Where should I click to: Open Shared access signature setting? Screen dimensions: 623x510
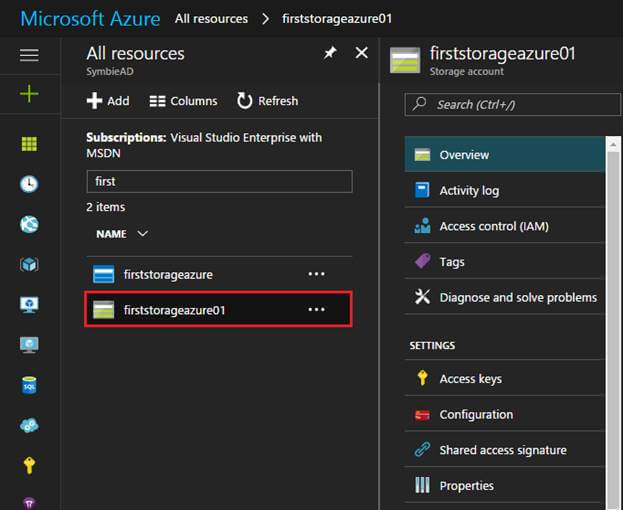[x=505, y=450]
